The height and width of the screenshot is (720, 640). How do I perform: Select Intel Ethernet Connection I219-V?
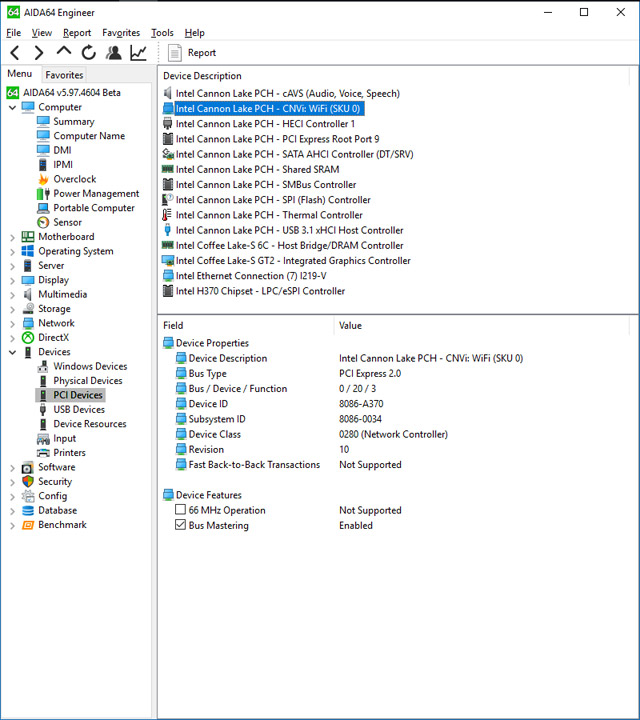pos(251,276)
